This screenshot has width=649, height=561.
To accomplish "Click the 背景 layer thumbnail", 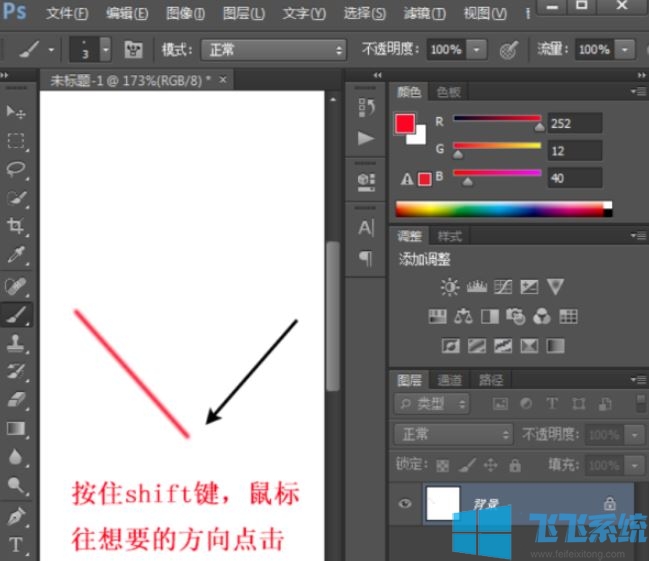I will click(x=442, y=504).
